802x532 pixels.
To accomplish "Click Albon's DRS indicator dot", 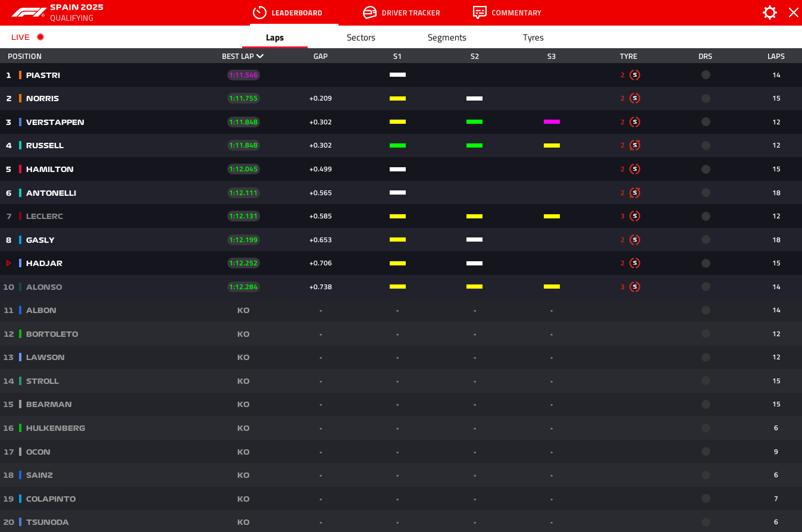I will 706,310.
